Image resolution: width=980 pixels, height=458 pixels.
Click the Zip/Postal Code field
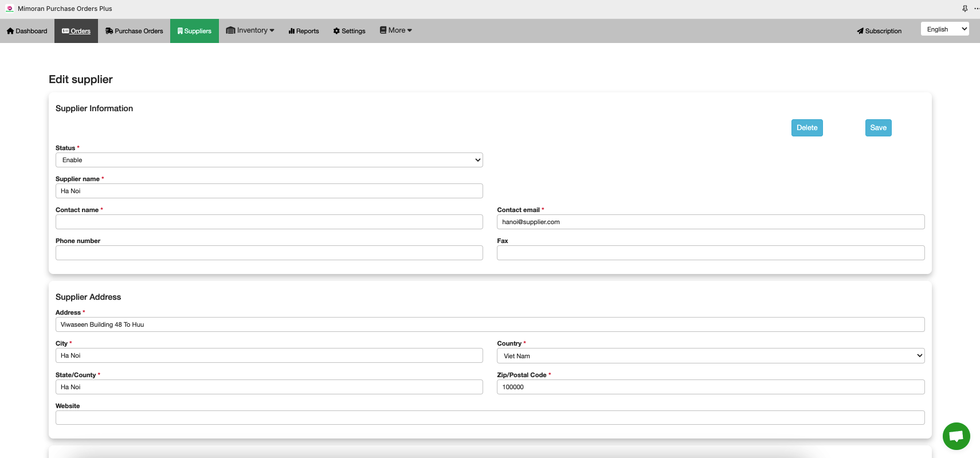[711, 387]
